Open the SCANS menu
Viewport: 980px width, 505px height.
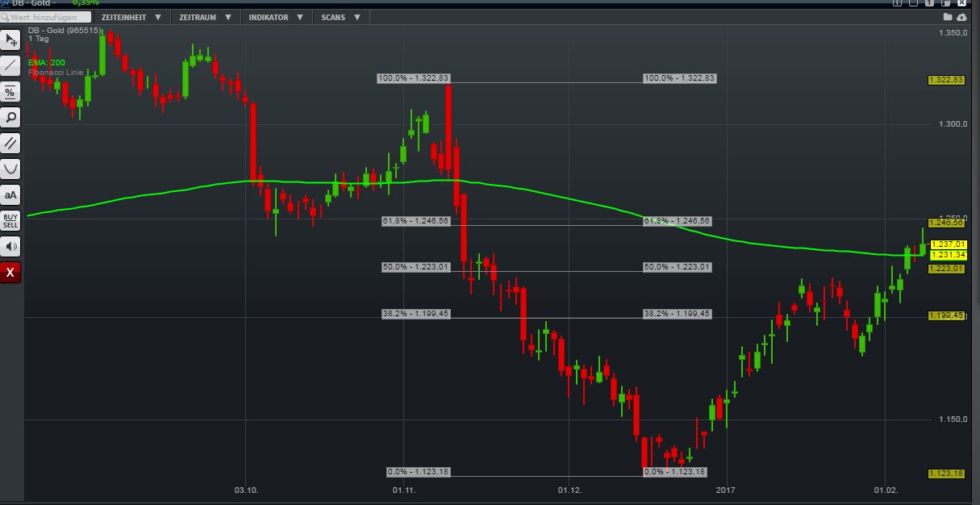point(340,17)
